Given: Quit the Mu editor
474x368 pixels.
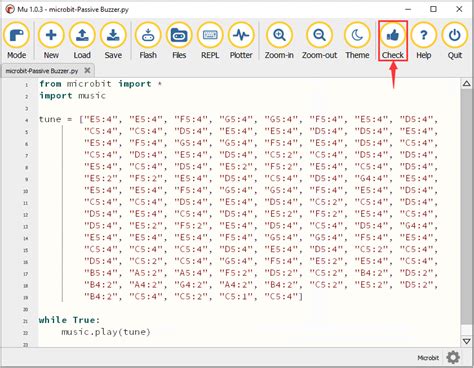Looking at the screenshot, I should point(455,41).
